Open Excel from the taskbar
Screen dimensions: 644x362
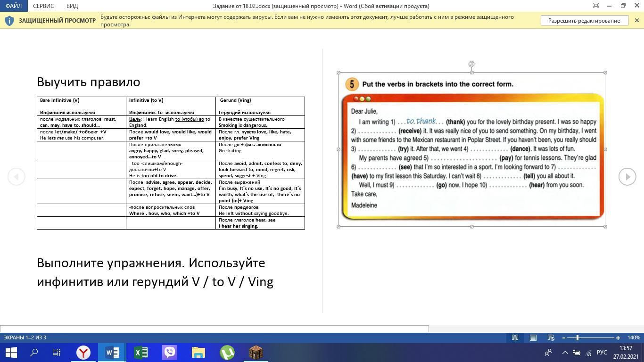coord(141,353)
